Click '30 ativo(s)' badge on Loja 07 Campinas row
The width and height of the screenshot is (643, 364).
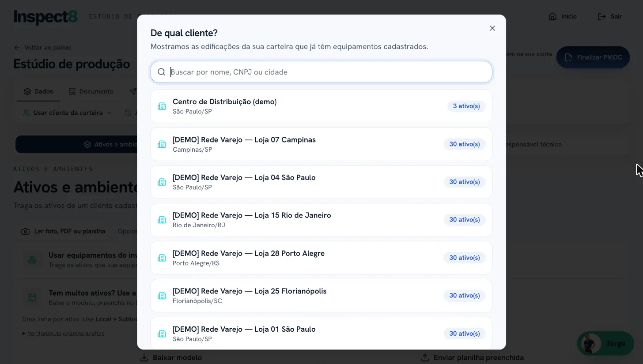pyautogui.click(x=465, y=144)
